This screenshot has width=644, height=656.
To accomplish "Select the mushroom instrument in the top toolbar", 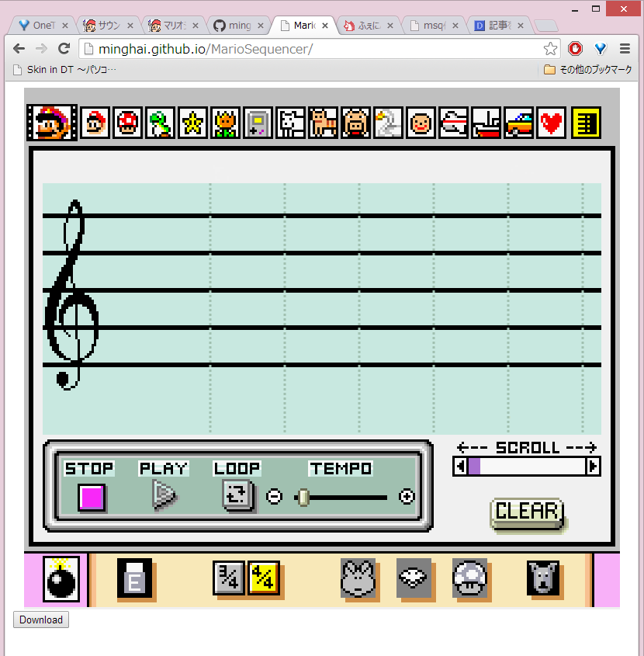I will coord(127,123).
